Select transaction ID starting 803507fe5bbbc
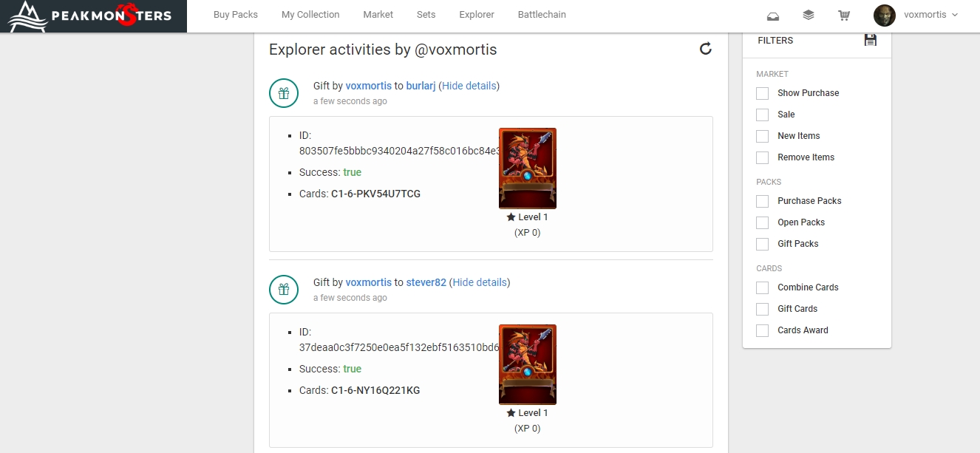 pyautogui.click(x=399, y=151)
